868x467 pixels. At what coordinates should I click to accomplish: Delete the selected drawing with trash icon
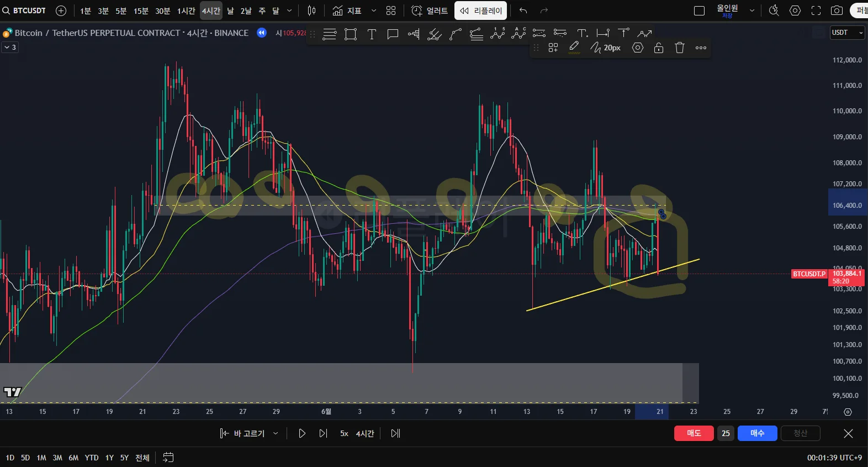[x=680, y=48]
